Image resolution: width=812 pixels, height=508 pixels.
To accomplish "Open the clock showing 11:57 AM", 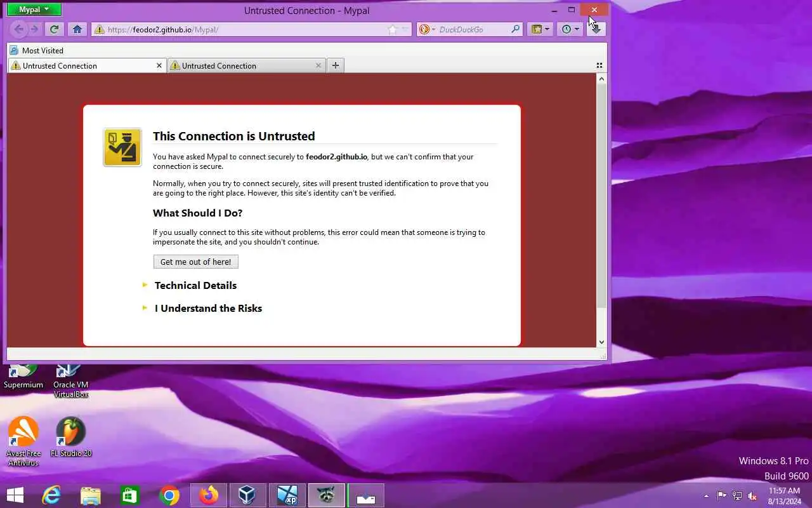I will (x=784, y=496).
